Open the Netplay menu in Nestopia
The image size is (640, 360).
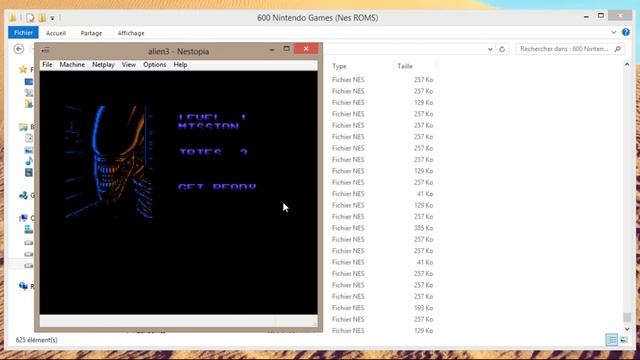(103, 65)
